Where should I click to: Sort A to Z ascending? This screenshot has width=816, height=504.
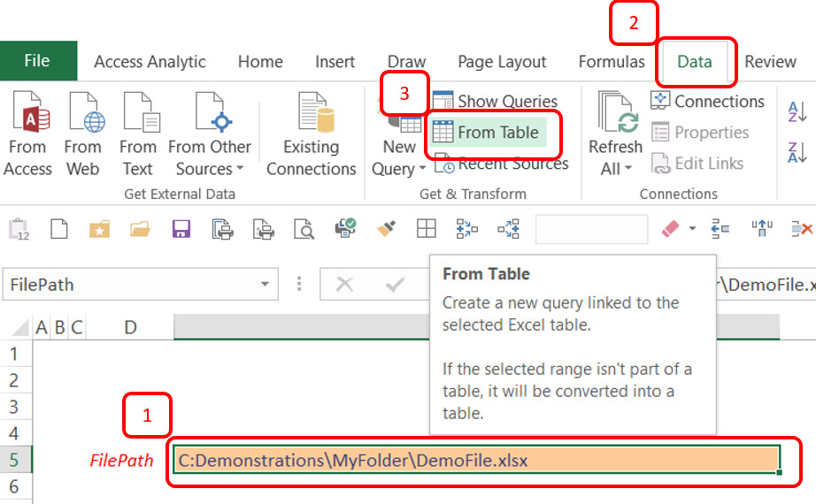point(797,111)
